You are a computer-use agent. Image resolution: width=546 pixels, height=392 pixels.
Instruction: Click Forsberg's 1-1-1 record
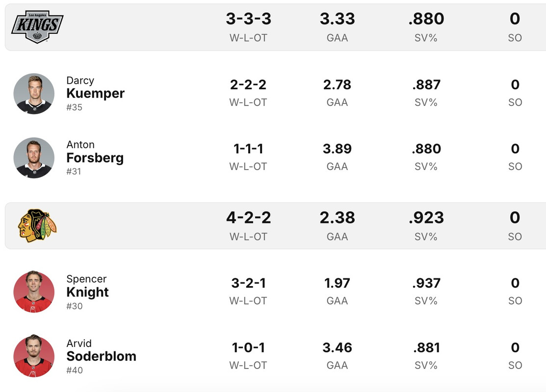(x=248, y=149)
